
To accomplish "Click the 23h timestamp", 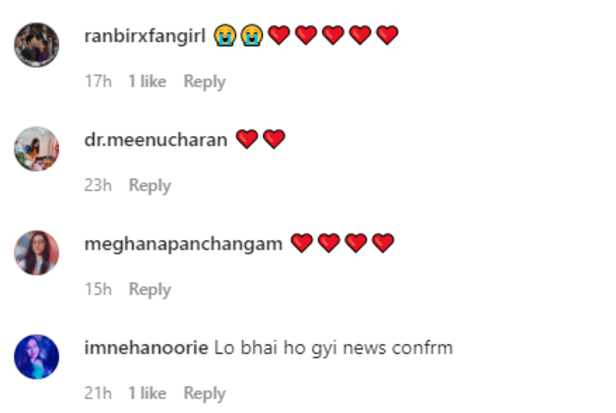I will (98, 185).
